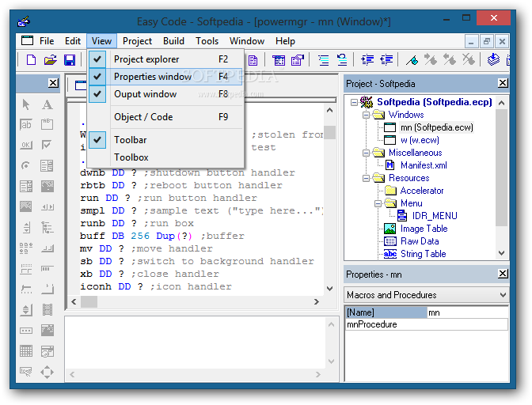Open the Project menu
The width and height of the screenshot is (532, 405).
[x=137, y=41]
